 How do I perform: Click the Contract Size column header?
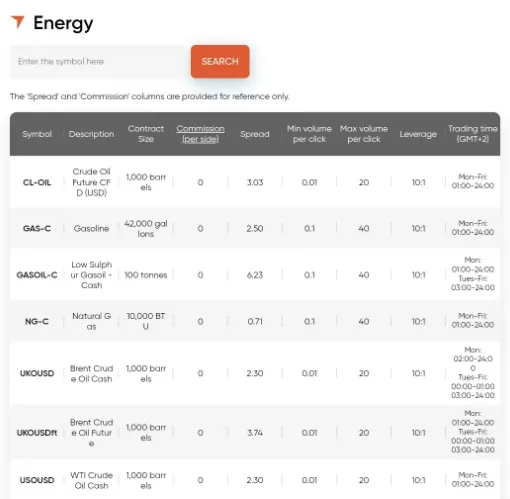tap(146, 134)
